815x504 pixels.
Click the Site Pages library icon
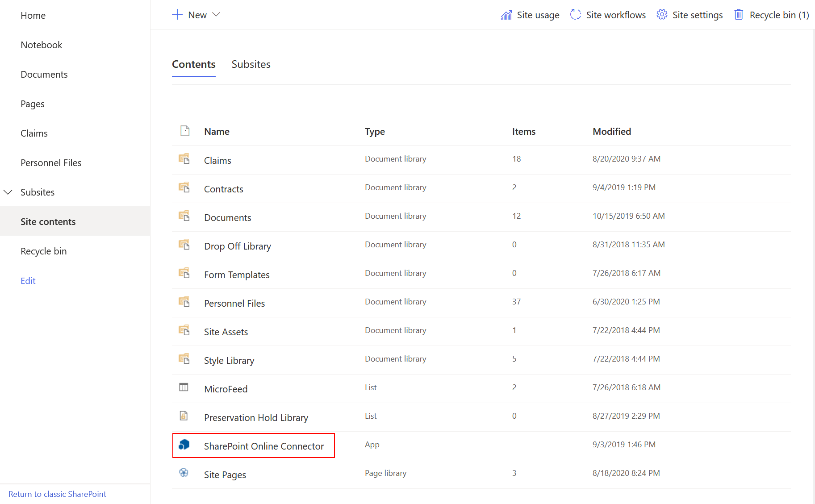184,473
